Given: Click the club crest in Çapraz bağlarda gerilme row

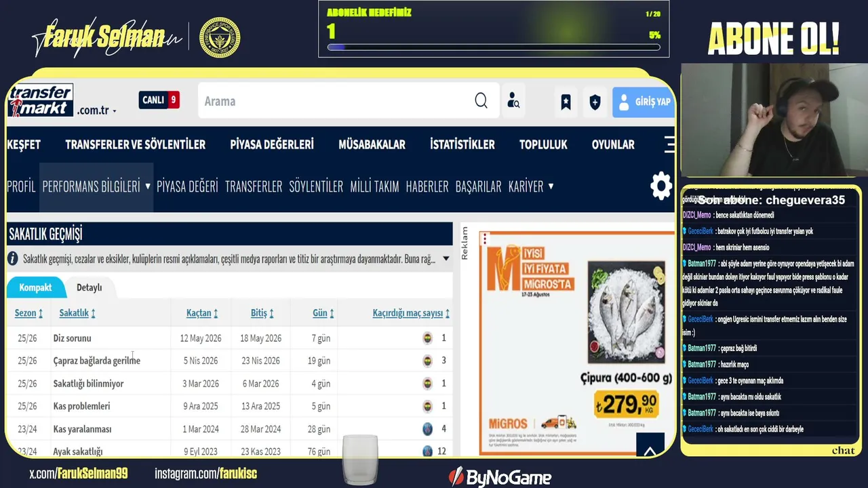Looking at the screenshot, I should [x=427, y=361].
